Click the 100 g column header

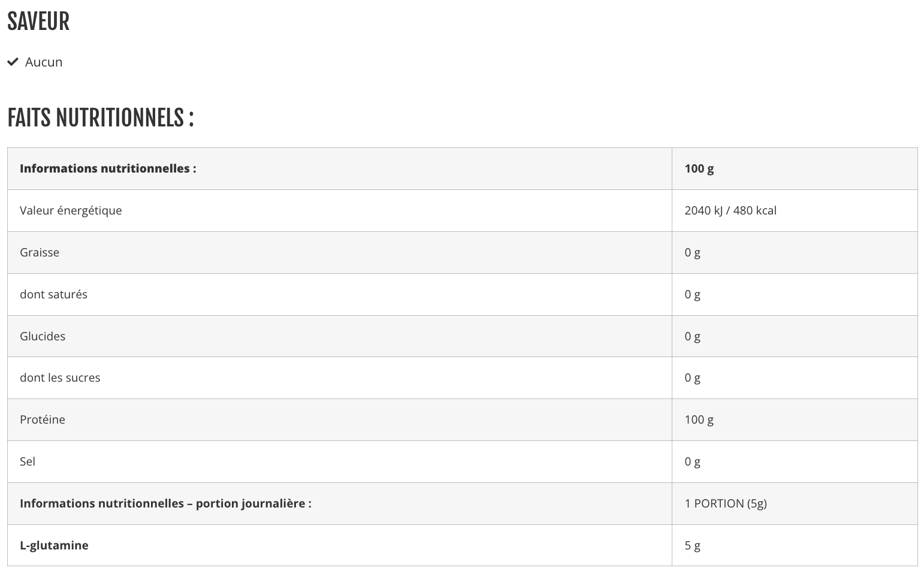point(699,168)
